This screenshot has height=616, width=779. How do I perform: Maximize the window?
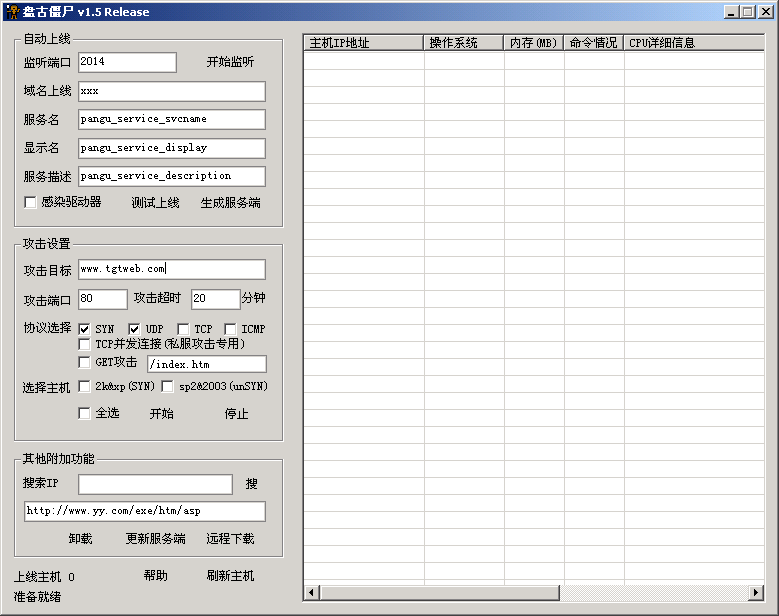click(x=747, y=12)
